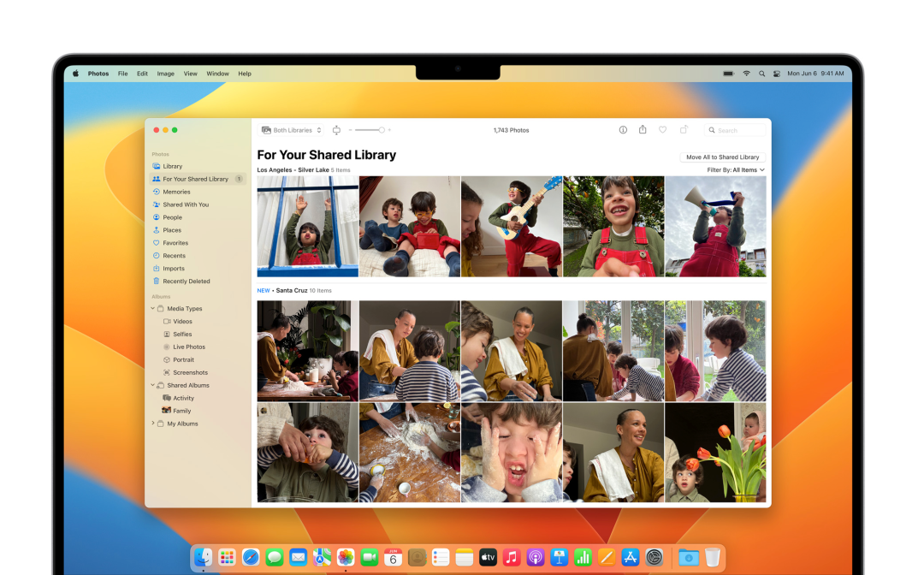Click the thumbnail zoom slider
Viewport: 924px width, 575px height.
pyautogui.click(x=370, y=130)
